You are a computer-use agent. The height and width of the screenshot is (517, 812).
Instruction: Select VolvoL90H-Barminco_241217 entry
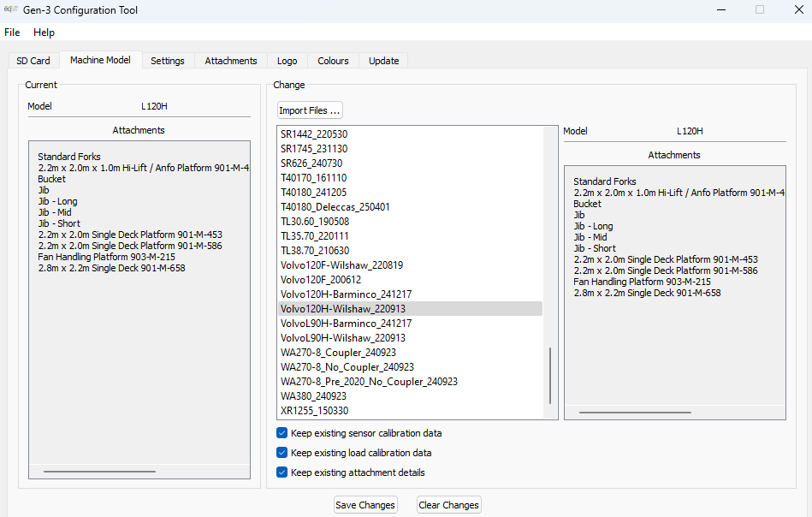coord(410,324)
